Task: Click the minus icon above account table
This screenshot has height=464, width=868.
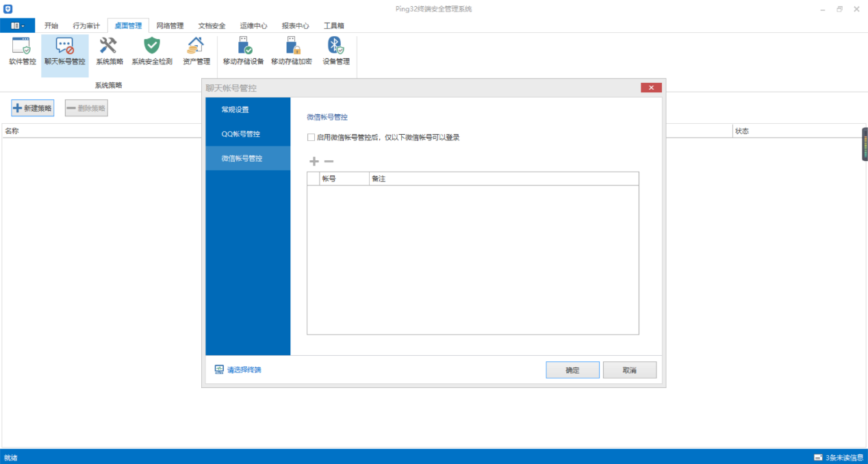Action: [329, 162]
